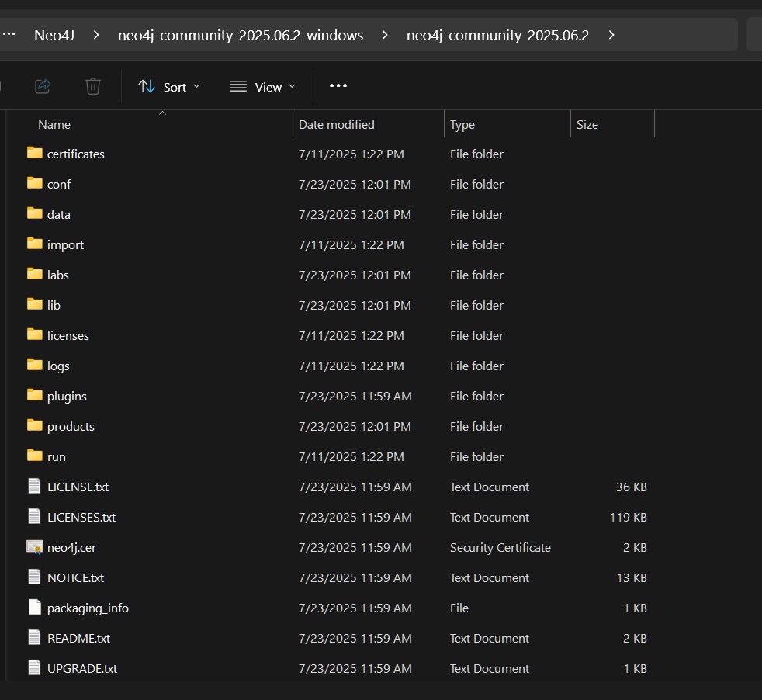Select the lib folder icon
The width and height of the screenshot is (762, 700).
coord(34,304)
